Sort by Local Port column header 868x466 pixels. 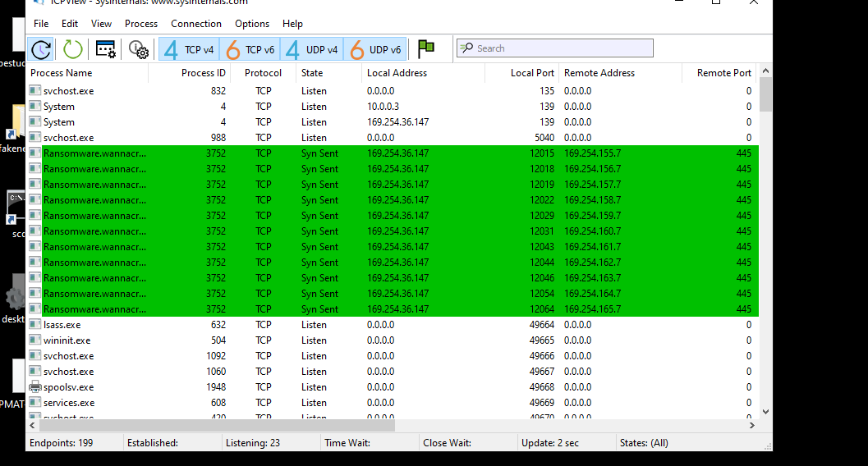(522, 73)
